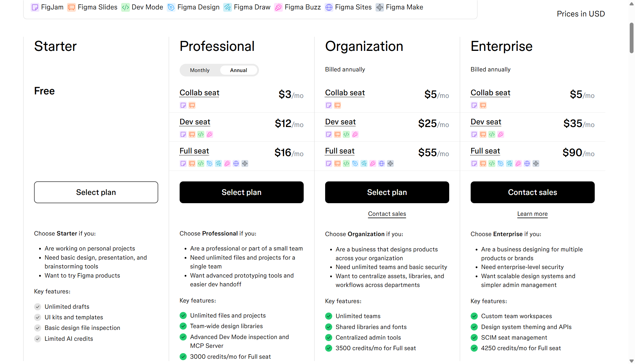Click the Figma Buzz icon in the legend

pos(278,7)
